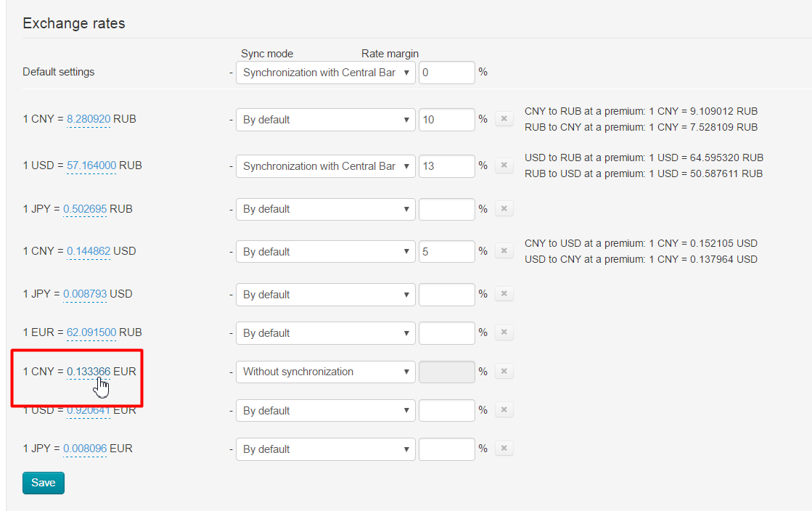Open sync mode dropdown for USD to RUB
812x511 pixels.
325,165
